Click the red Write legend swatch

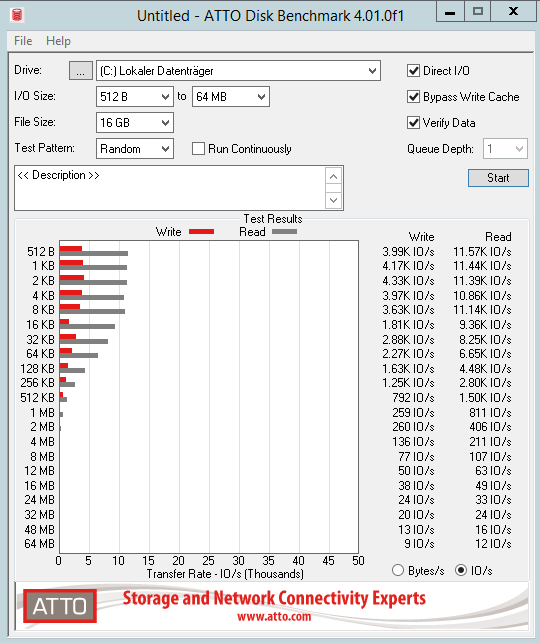(x=201, y=232)
